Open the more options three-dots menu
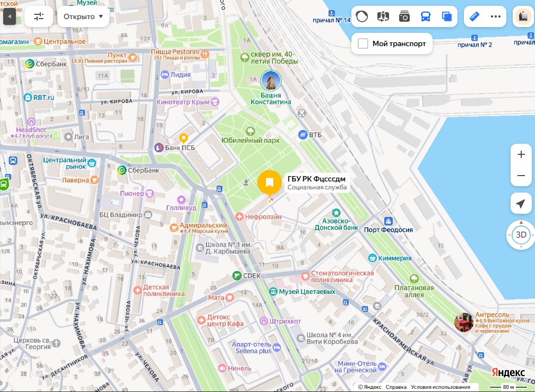The image size is (535, 392). click(x=495, y=16)
